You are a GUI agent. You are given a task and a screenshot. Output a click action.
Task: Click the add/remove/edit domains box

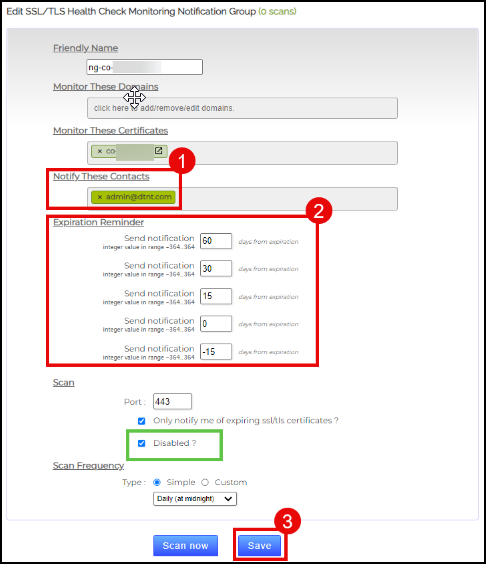242,108
